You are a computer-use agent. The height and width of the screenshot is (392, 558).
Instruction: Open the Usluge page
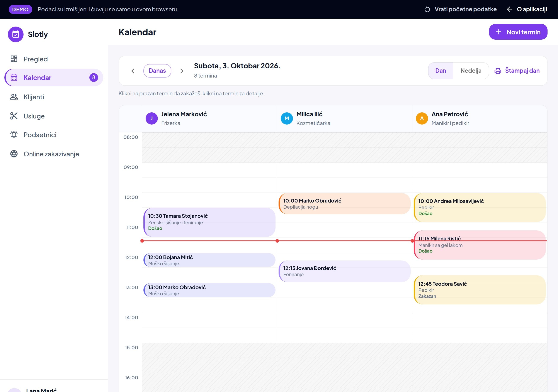pos(54,116)
